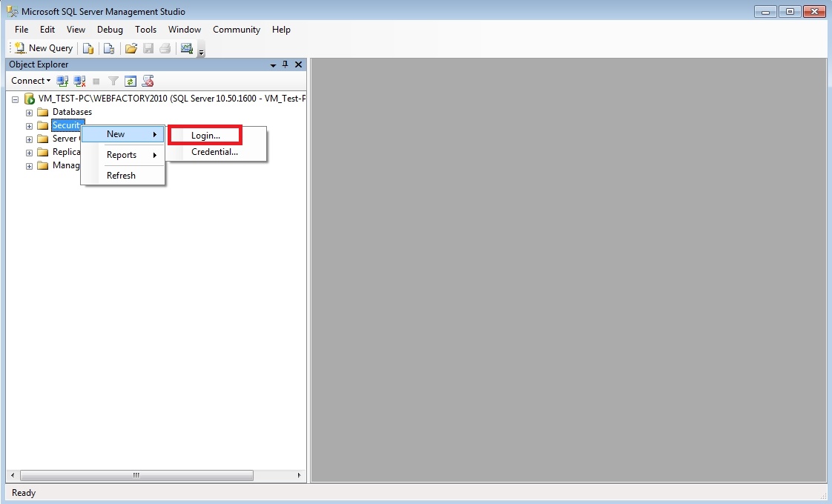Click the Print toolbar icon
The height and width of the screenshot is (504, 832).
pyautogui.click(x=165, y=47)
